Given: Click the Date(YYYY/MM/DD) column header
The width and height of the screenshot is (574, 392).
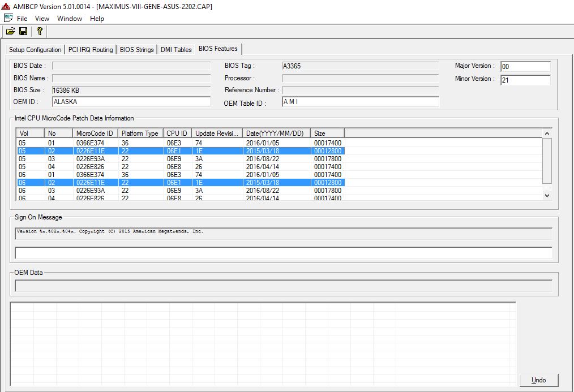Looking at the screenshot, I should coord(276,133).
